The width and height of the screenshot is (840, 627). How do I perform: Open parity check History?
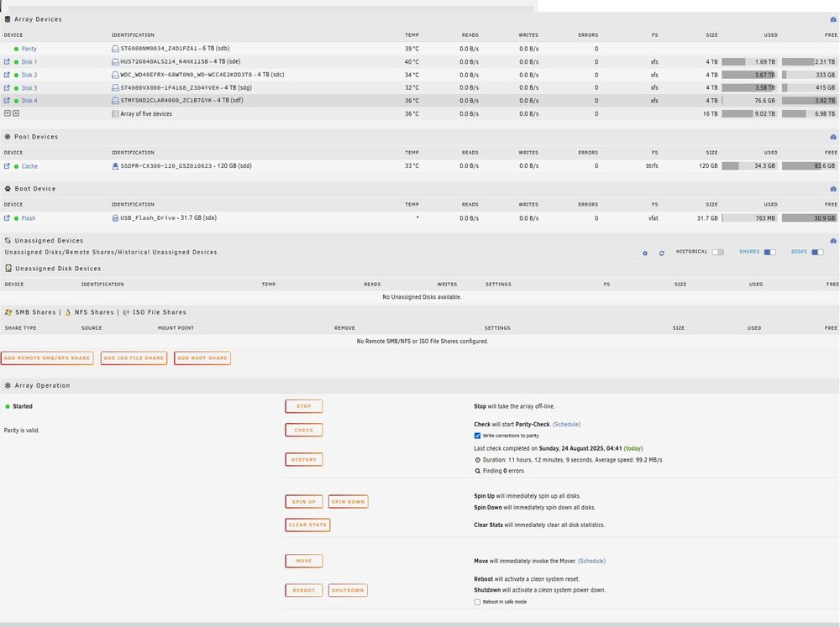tap(304, 459)
